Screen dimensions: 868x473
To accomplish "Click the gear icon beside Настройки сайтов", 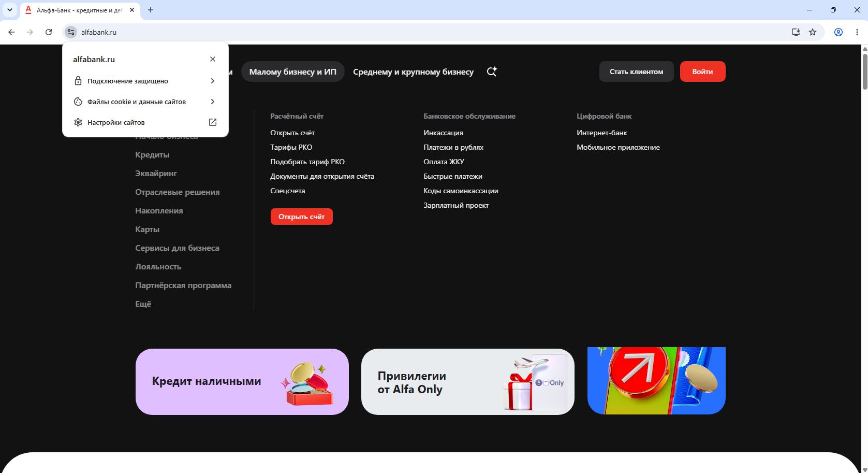I will [78, 122].
